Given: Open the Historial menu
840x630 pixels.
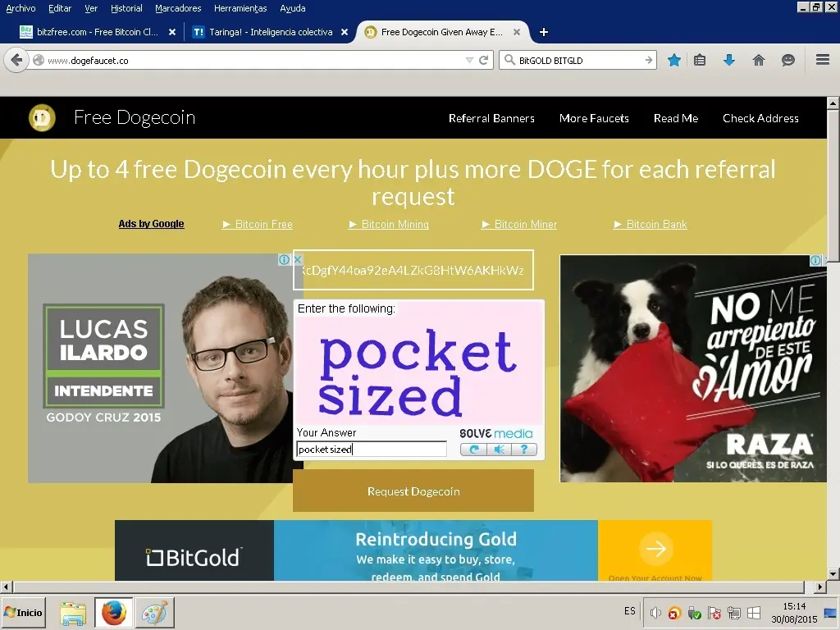Looking at the screenshot, I should 126,8.
